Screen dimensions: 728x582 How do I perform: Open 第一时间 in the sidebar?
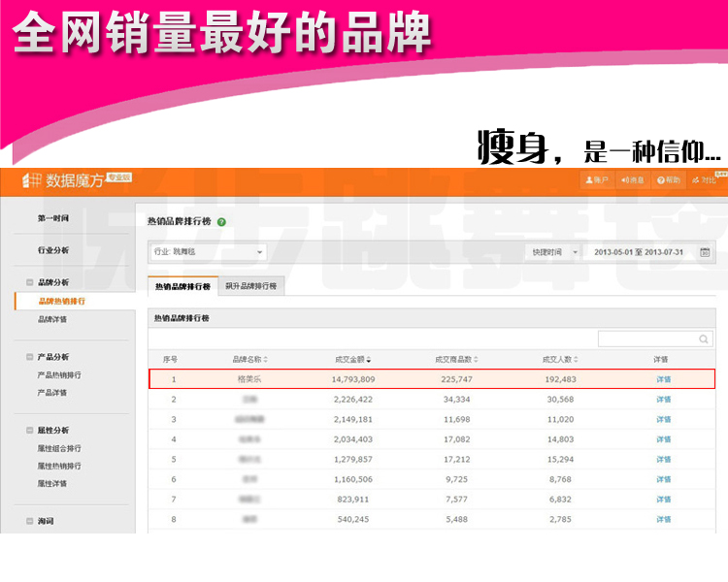[x=53, y=218]
